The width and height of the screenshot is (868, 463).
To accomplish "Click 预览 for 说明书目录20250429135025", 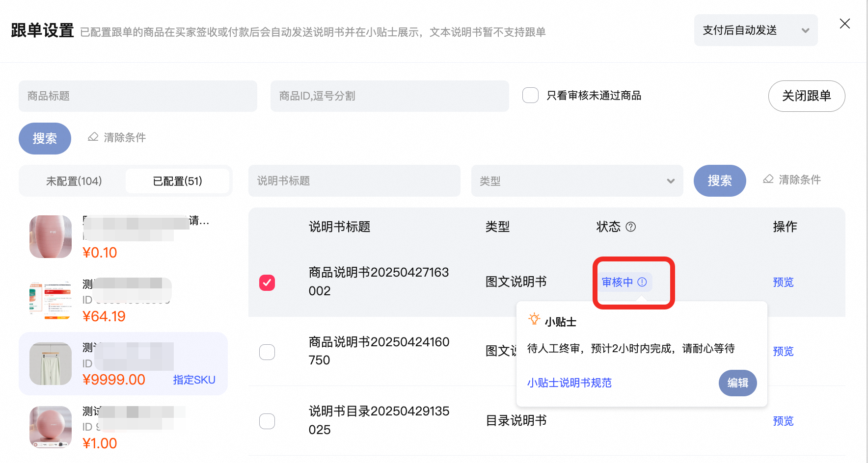I will [783, 421].
